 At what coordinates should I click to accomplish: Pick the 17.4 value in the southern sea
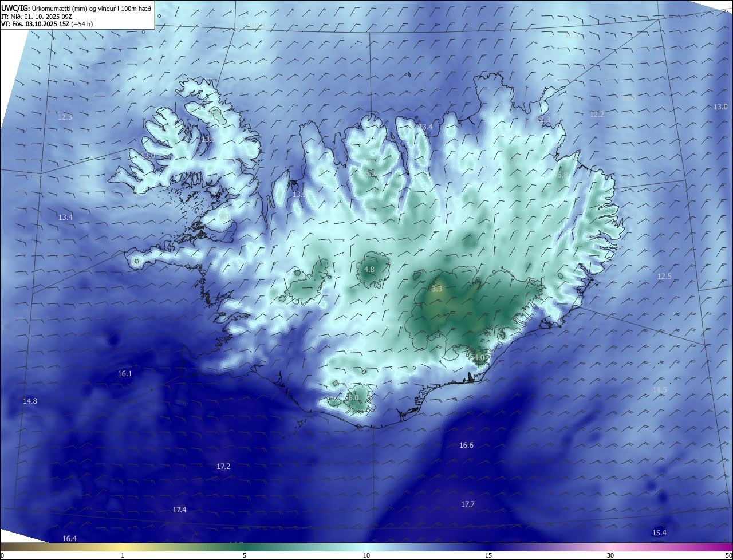click(x=179, y=510)
